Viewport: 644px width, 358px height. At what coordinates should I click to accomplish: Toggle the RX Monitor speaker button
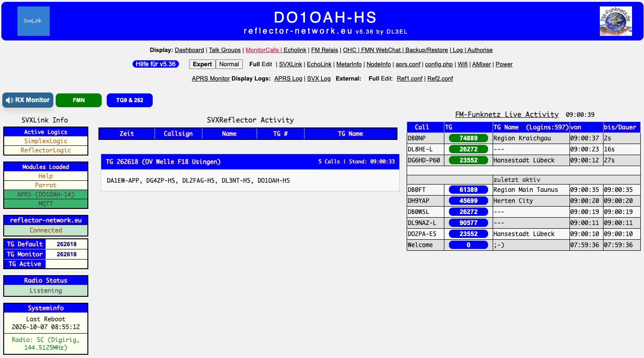pyautogui.click(x=28, y=100)
